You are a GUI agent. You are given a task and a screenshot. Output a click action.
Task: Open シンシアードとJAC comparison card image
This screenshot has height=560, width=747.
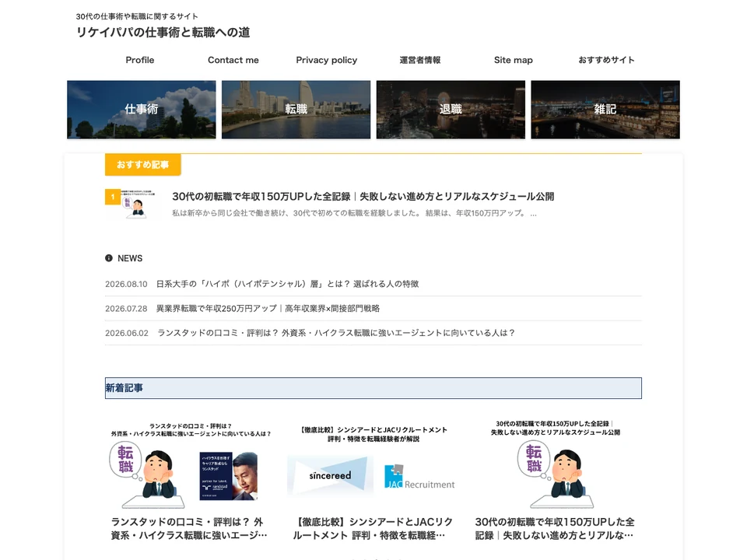(373, 464)
